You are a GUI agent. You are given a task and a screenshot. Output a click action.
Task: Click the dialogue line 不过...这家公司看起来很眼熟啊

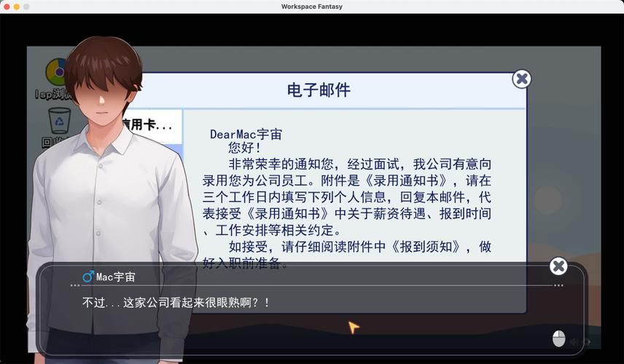pyautogui.click(x=176, y=302)
